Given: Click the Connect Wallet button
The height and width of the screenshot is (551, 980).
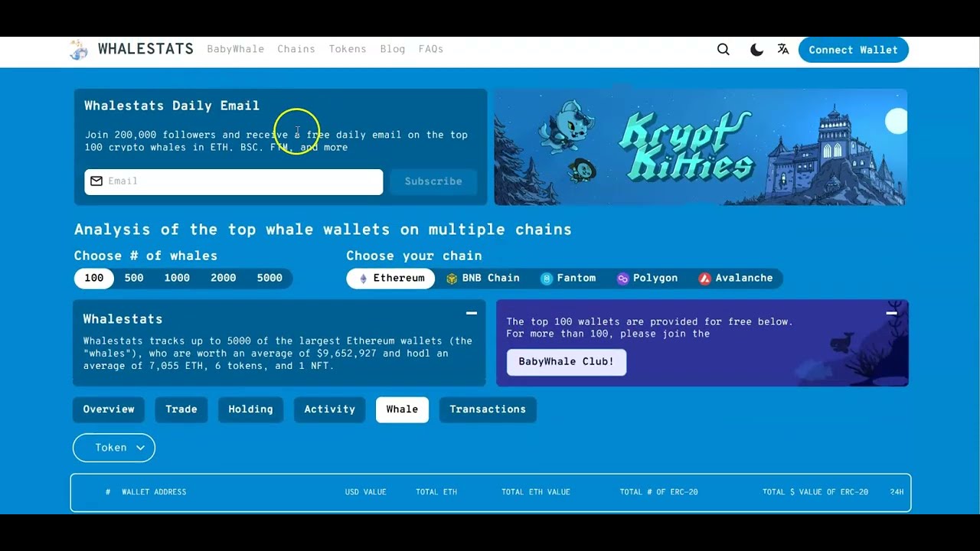Looking at the screenshot, I should coord(854,50).
